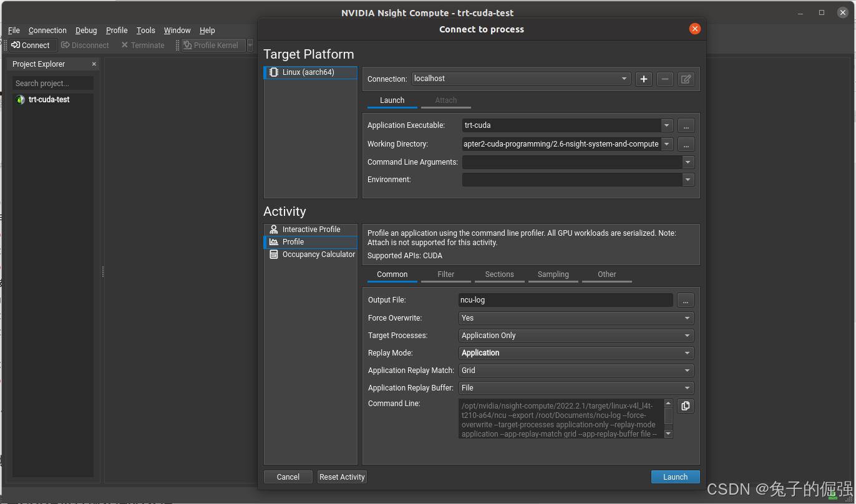Click the Terminate toolbar button
Screen dimensions: 856x504
click(x=143, y=45)
